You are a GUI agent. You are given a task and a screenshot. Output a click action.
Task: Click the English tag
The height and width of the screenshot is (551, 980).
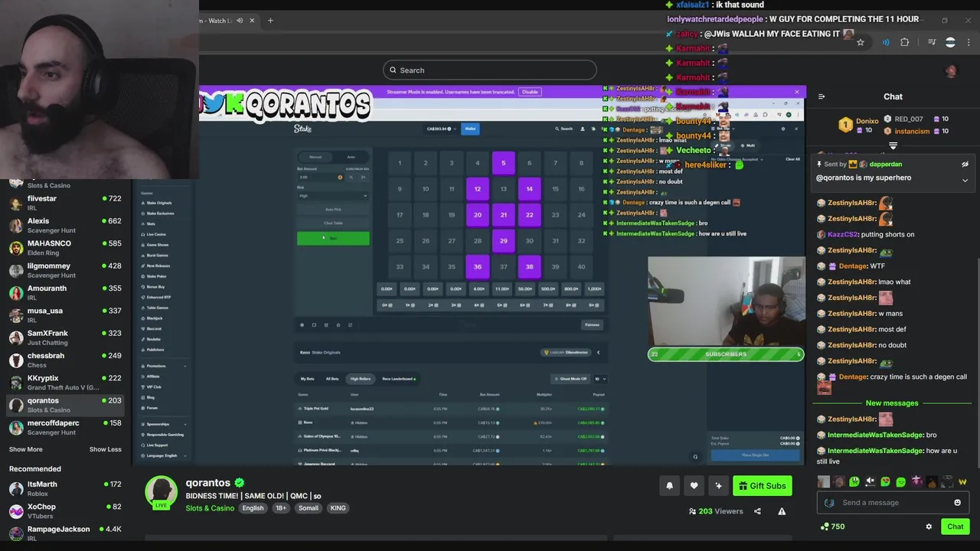click(x=253, y=508)
